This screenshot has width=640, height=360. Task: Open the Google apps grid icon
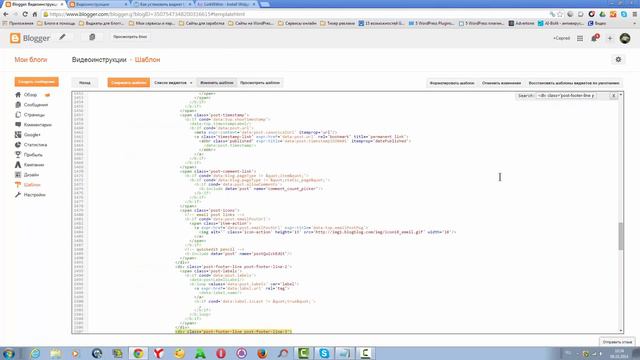click(x=580, y=38)
